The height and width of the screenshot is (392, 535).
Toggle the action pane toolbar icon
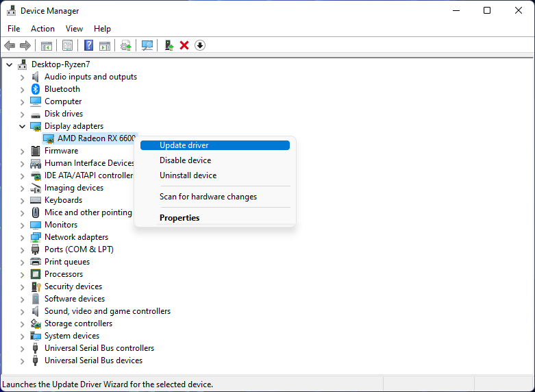click(105, 45)
